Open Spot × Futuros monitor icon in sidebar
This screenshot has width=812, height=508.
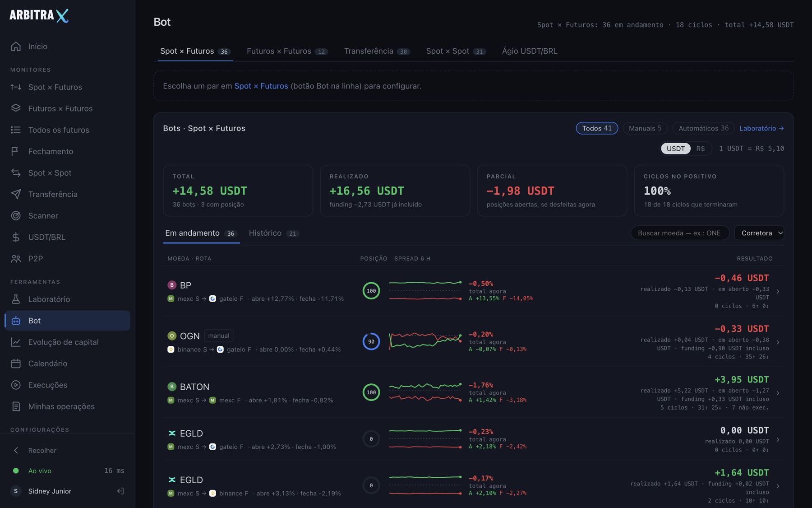click(x=16, y=87)
